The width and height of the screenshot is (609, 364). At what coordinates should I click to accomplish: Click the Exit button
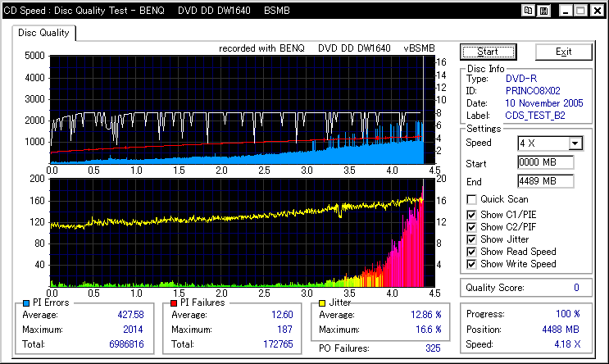(563, 52)
